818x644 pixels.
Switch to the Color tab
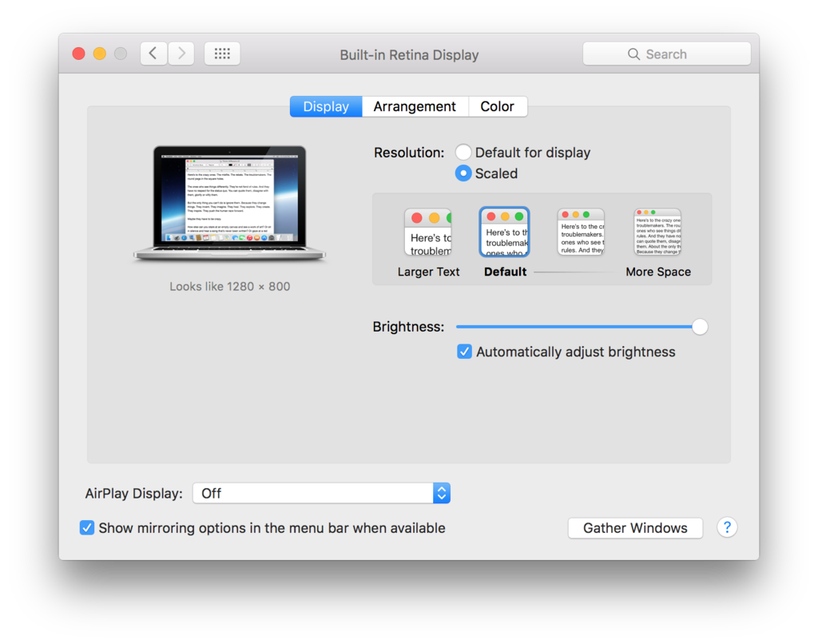point(497,106)
